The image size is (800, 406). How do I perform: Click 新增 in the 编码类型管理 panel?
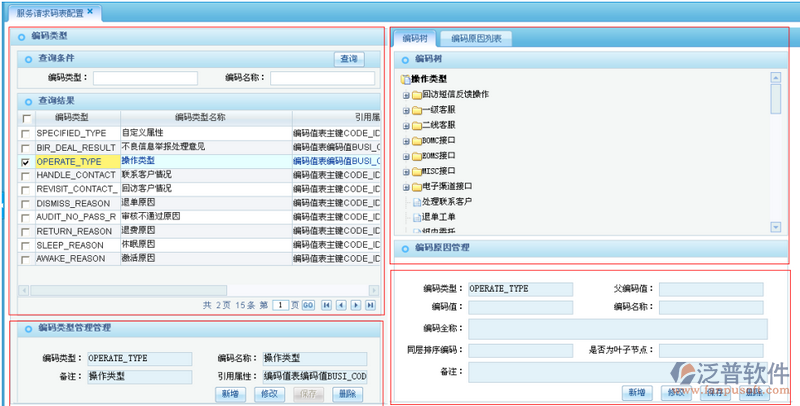pyautogui.click(x=230, y=394)
